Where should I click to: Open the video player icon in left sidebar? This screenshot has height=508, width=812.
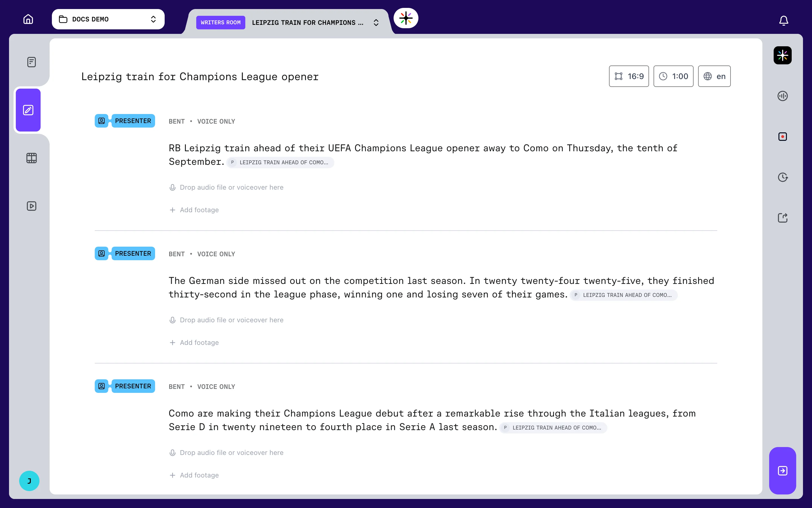(32, 206)
